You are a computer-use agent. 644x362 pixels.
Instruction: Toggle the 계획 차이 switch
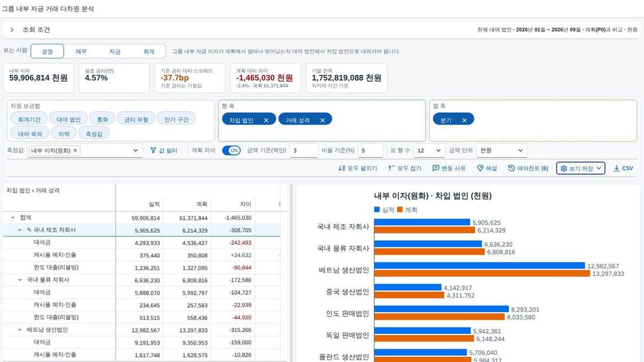(x=231, y=151)
